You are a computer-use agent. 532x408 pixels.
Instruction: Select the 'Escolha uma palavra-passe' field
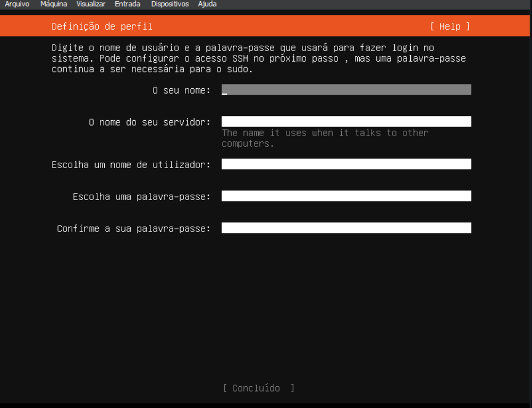click(345, 196)
